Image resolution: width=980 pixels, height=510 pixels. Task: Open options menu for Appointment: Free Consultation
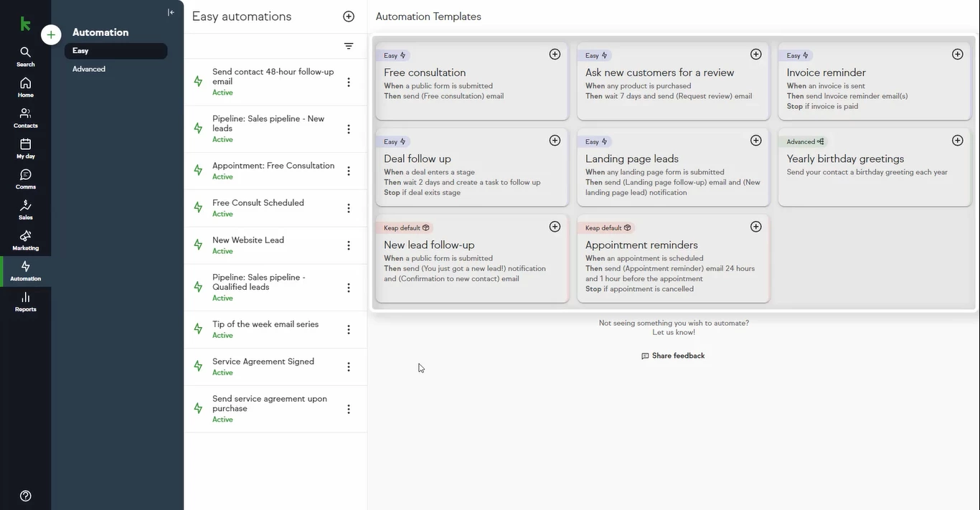click(x=349, y=171)
